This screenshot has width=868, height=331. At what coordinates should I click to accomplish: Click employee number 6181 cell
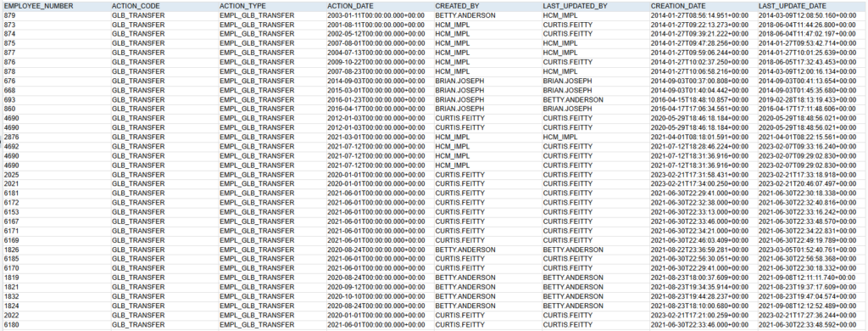tap(56, 193)
